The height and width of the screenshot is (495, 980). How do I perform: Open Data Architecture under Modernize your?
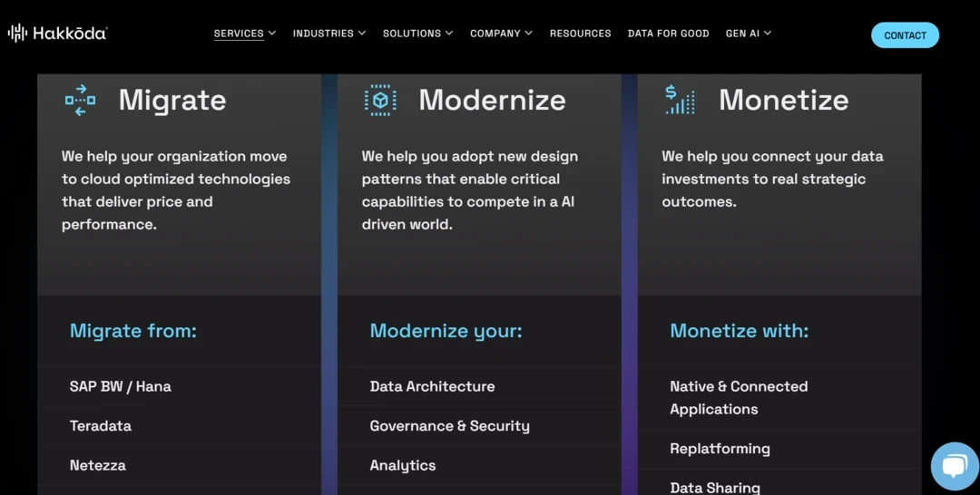click(x=432, y=386)
